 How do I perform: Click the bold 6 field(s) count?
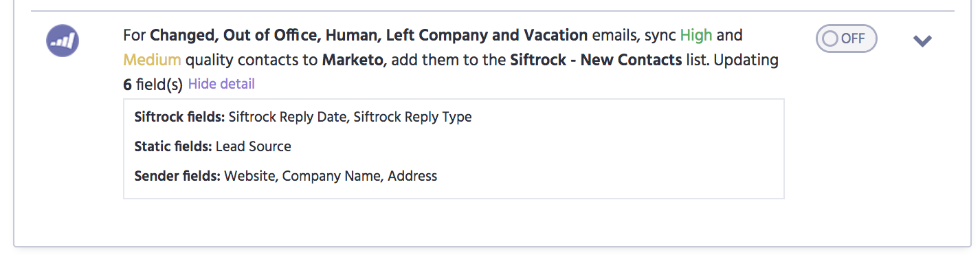153,85
